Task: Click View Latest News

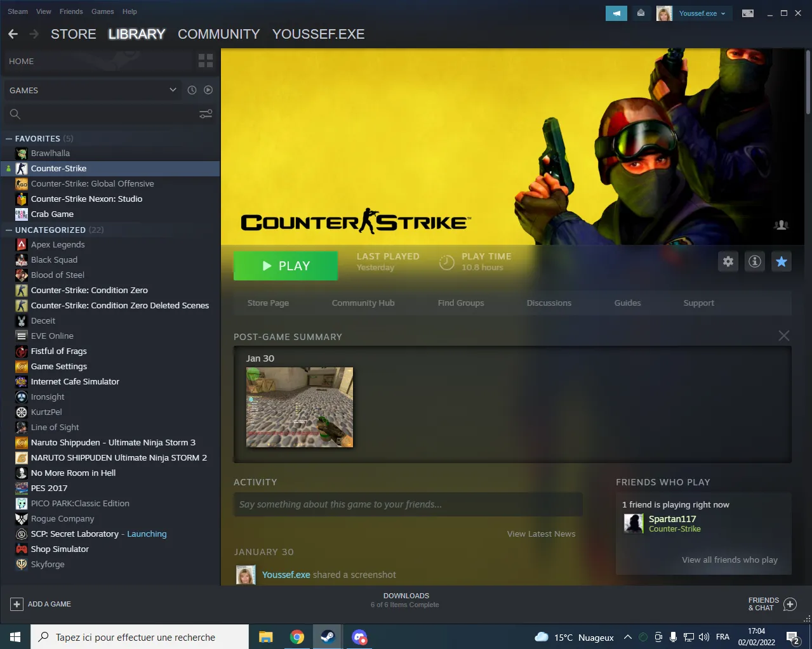Action: (x=542, y=534)
